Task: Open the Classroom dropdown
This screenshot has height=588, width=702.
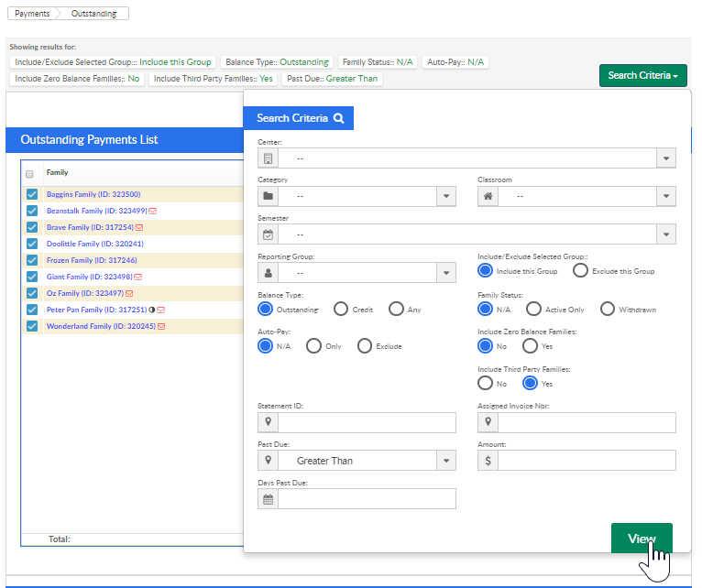Action: coord(666,196)
